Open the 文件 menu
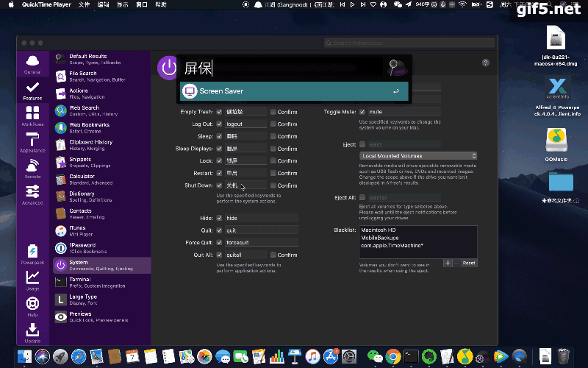The height and width of the screenshot is (368, 588). (84, 4)
